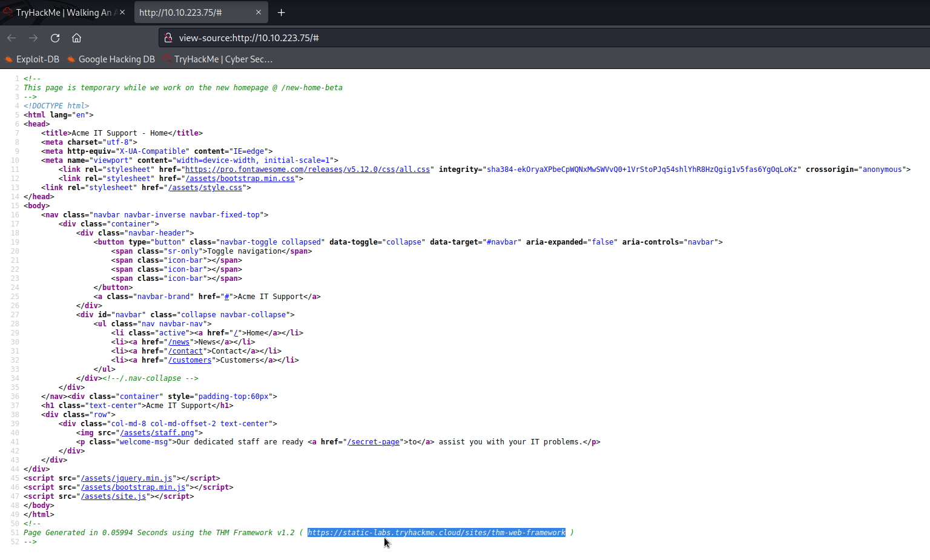Viewport: 930px width, 560px height.
Task: Follow the /customers href link
Action: pos(190,360)
